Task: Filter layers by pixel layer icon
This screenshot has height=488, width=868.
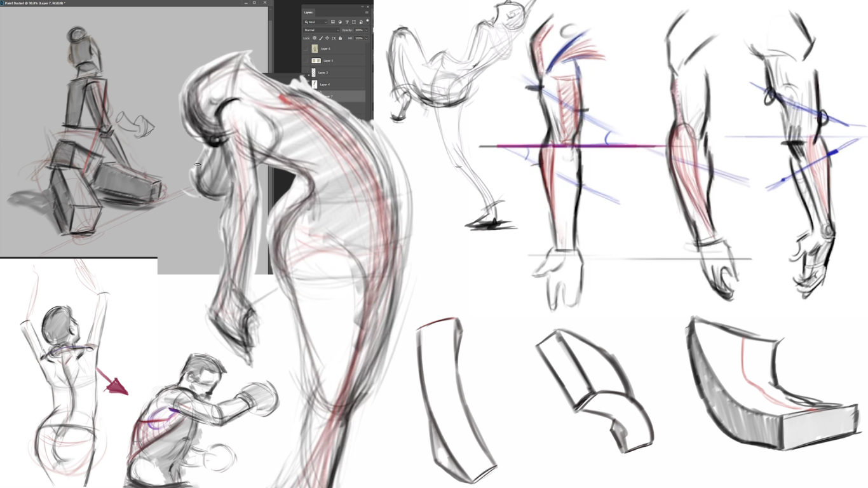Action: pyautogui.click(x=333, y=22)
